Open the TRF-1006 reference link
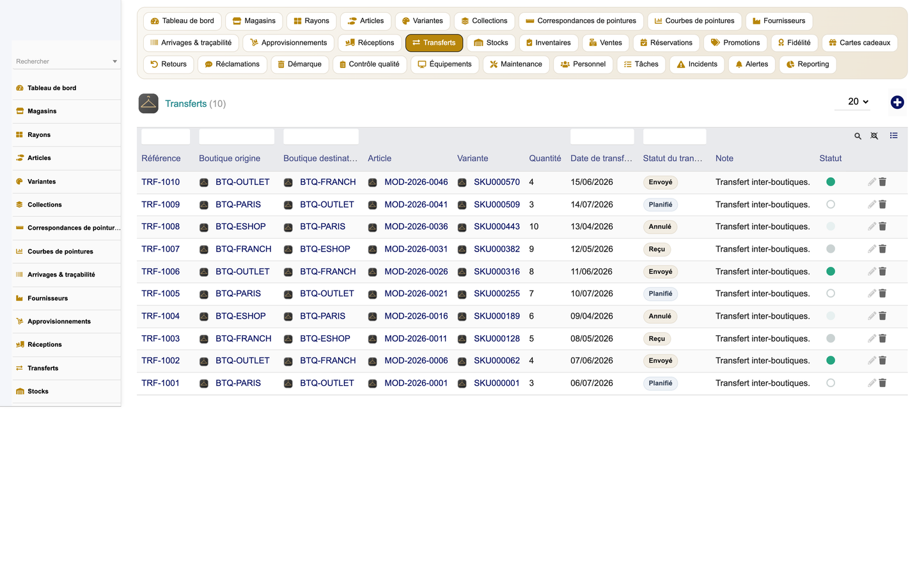924x572 pixels. tap(161, 271)
